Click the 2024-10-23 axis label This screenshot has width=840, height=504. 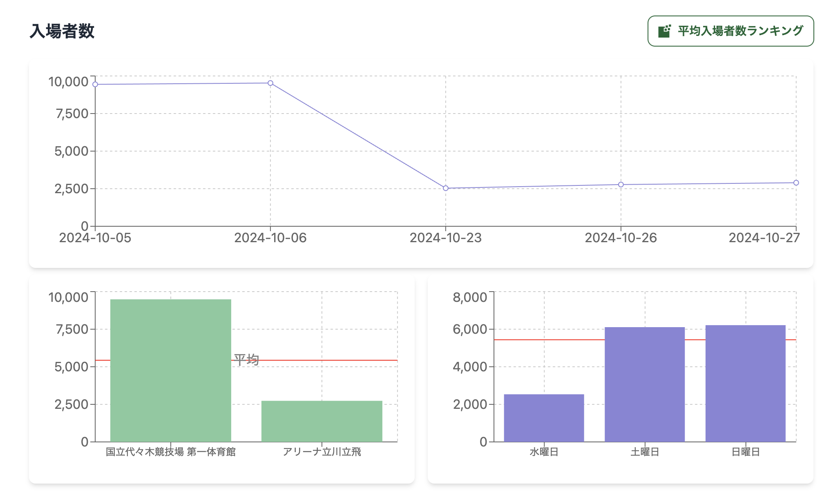(x=446, y=238)
